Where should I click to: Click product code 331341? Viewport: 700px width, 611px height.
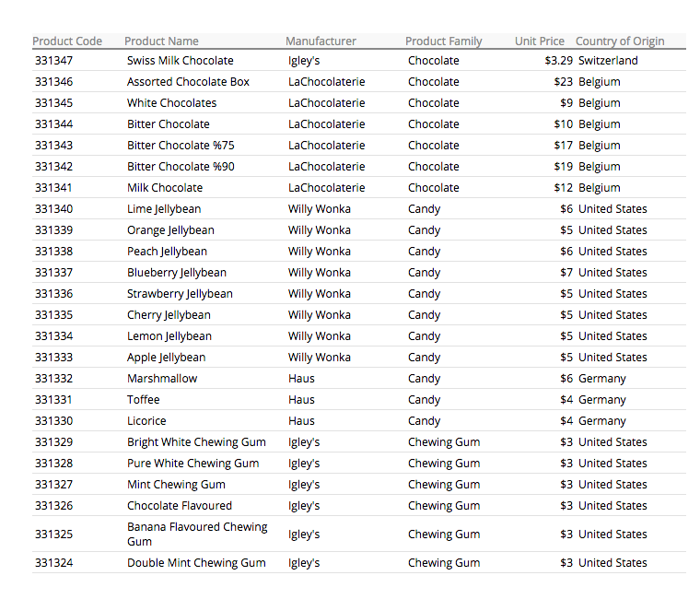pyautogui.click(x=53, y=188)
